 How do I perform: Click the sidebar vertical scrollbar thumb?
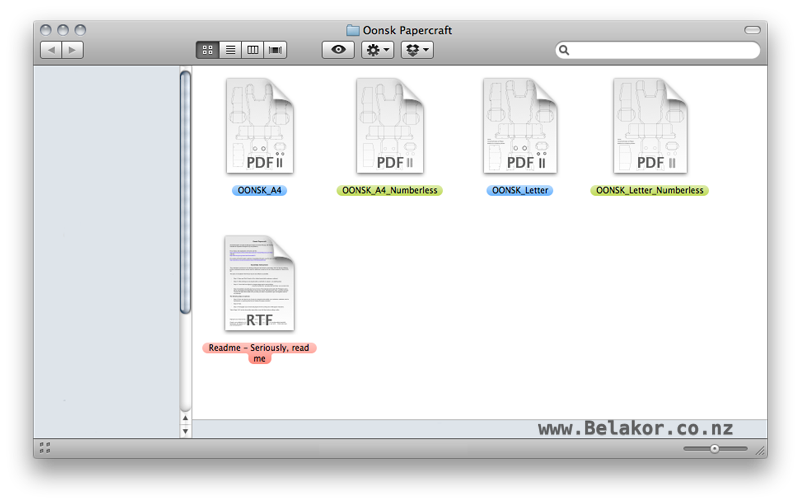tap(185, 192)
